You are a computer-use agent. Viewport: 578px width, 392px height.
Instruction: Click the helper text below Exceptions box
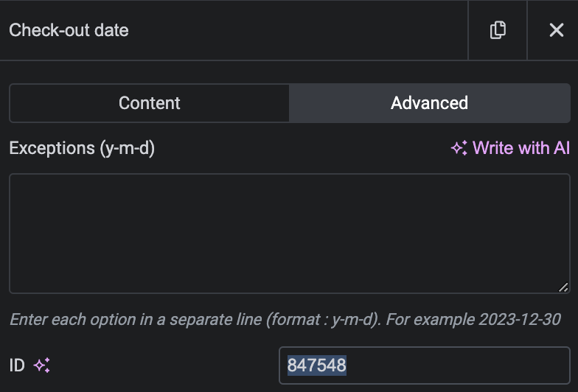285,320
